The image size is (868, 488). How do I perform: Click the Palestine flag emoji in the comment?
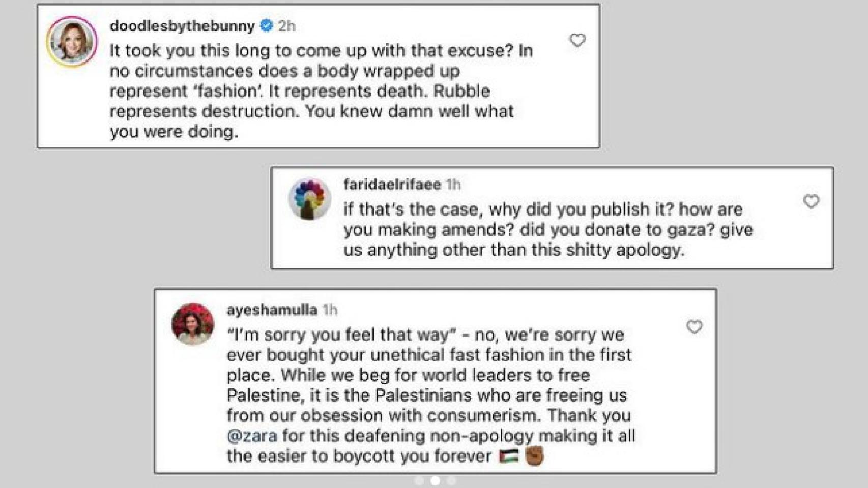pyautogui.click(x=509, y=456)
